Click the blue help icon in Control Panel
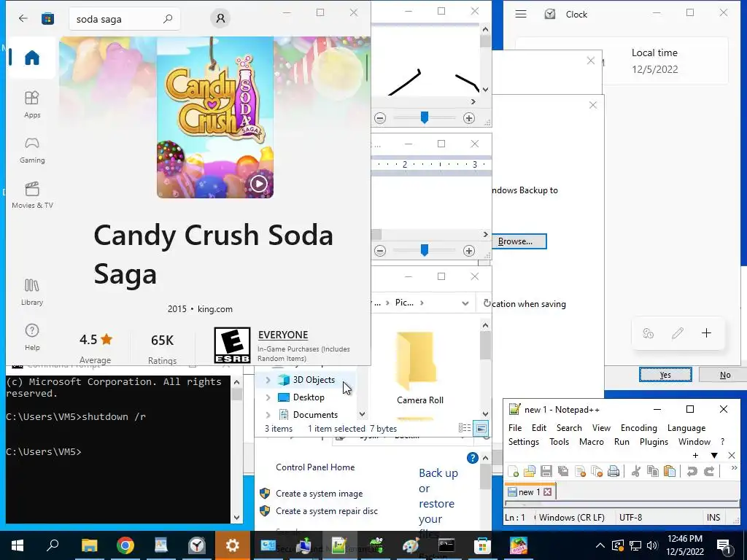747x560 pixels. tap(472, 458)
